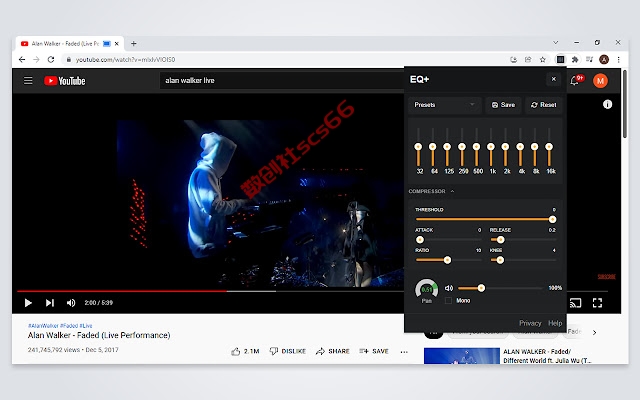
Task: Open Chrome media controls icon
Action: click(x=589, y=60)
